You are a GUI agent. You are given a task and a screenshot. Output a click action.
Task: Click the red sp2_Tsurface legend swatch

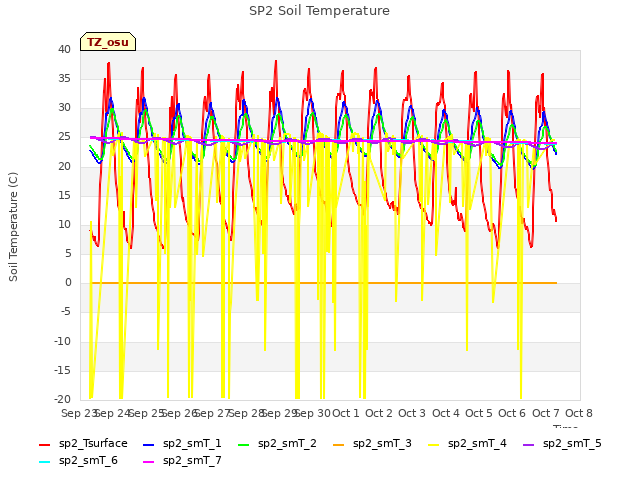tap(44, 444)
